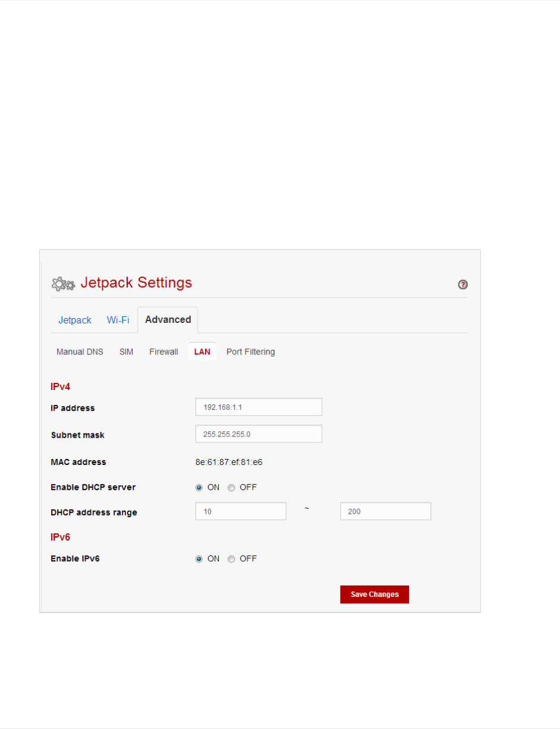Click the Jetpack Settings title text
Screen dimensions: 560x729
point(136,282)
